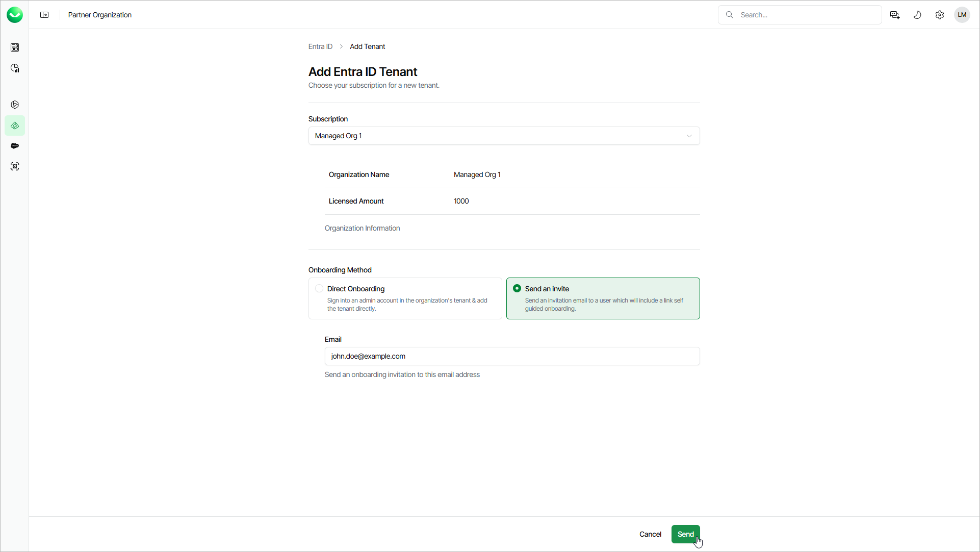Go to Entra ID breadcrumb
Image resolution: width=980 pixels, height=552 pixels.
pyautogui.click(x=320, y=46)
